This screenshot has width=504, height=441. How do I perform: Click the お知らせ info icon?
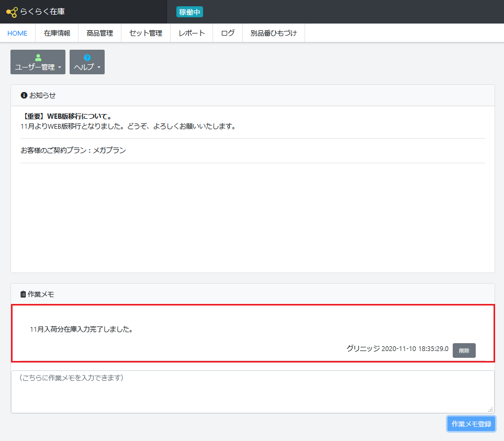point(24,95)
